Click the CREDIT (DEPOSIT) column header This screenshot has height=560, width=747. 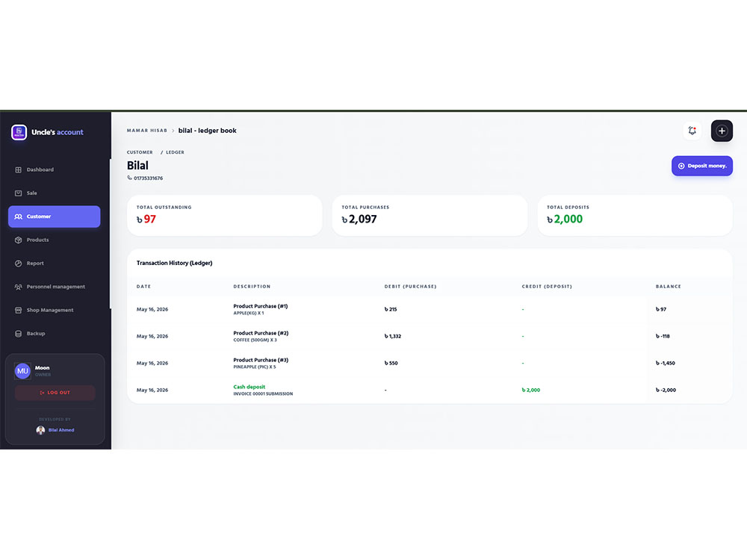(547, 287)
